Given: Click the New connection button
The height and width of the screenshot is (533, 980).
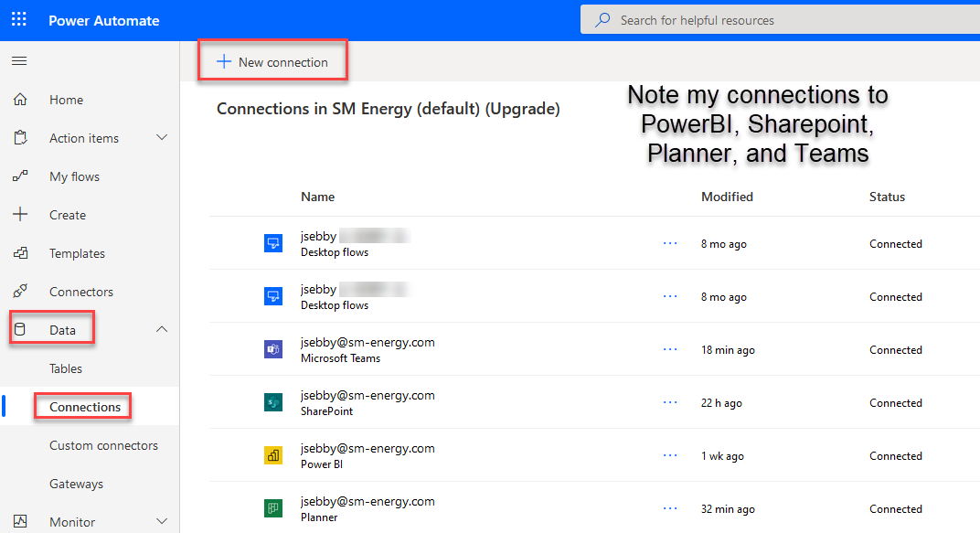Looking at the screenshot, I should (x=272, y=61).
